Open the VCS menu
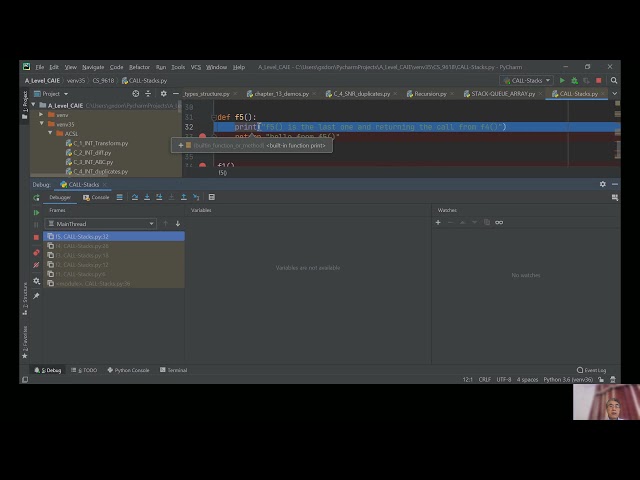The width and height of the screenshot is (640, 480). (x=196, y=67)
